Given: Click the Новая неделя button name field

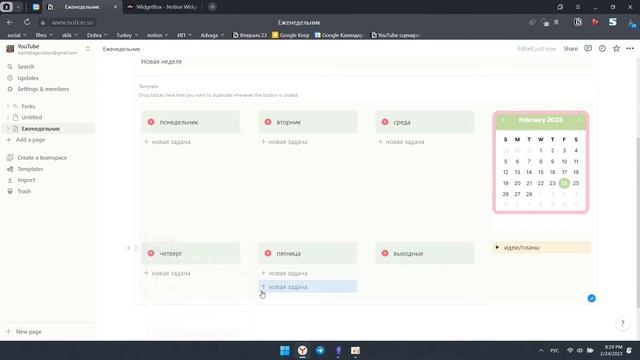Looking at the screenshot, I should 365,62.
